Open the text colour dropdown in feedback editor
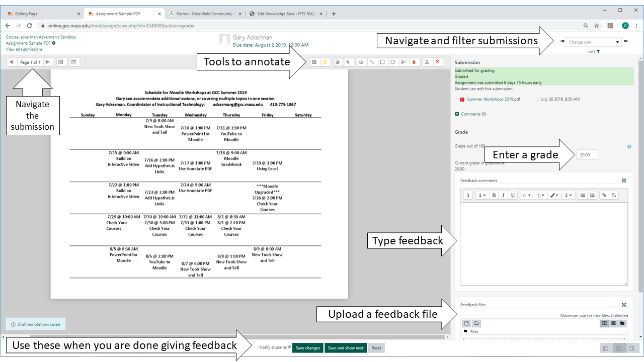644x362 pixels. point(554,195)
